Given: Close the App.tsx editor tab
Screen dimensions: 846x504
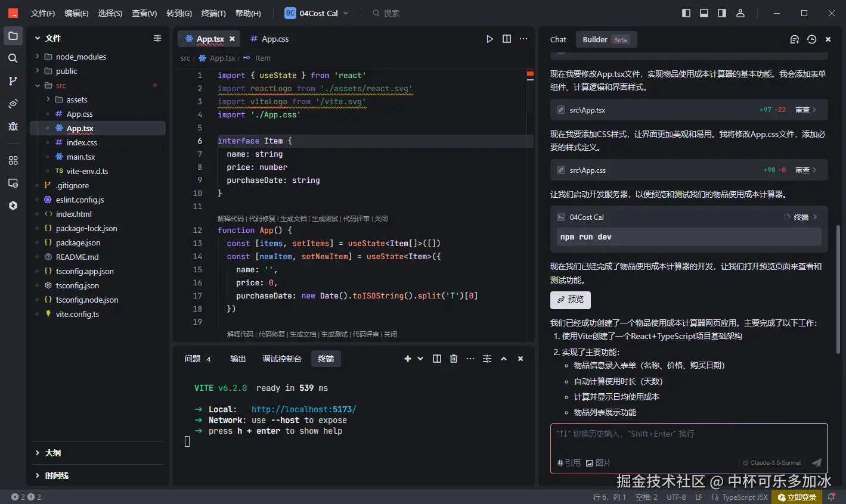Looking at the screenshot, I should [232, 39].
